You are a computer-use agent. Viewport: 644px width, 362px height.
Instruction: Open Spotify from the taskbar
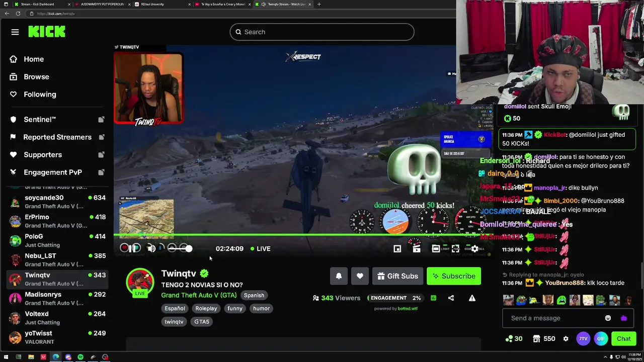pos(80,357)
